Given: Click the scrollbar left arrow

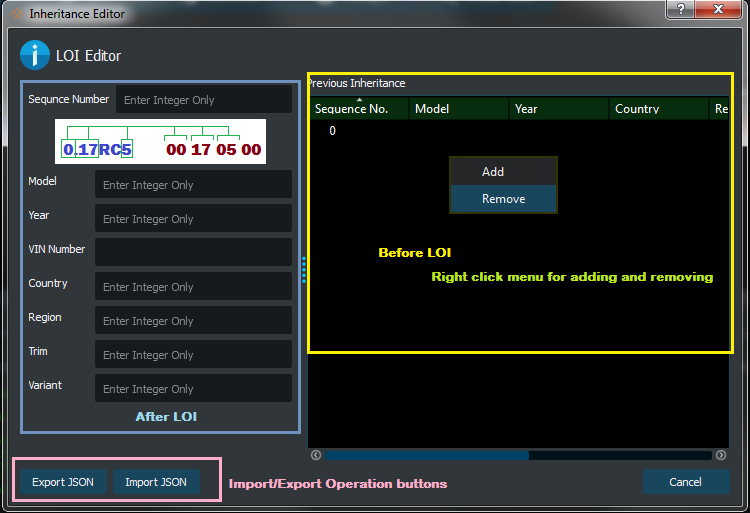Looking at the screenshot, I should point(316,455).
